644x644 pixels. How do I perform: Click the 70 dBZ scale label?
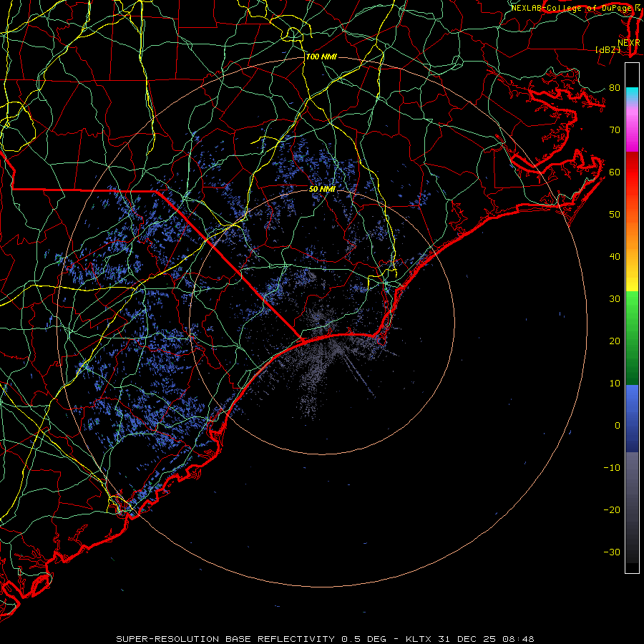tap(615, 130)
